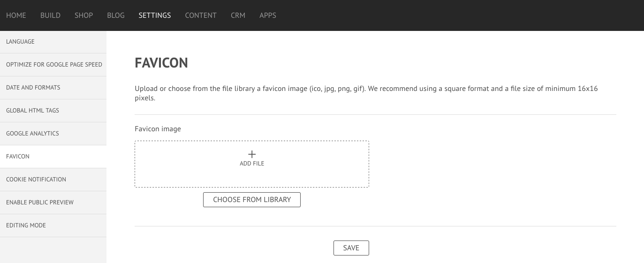Save the favicon settings
644x263 pixels.
pyautogui.click(x=351, y=248)
